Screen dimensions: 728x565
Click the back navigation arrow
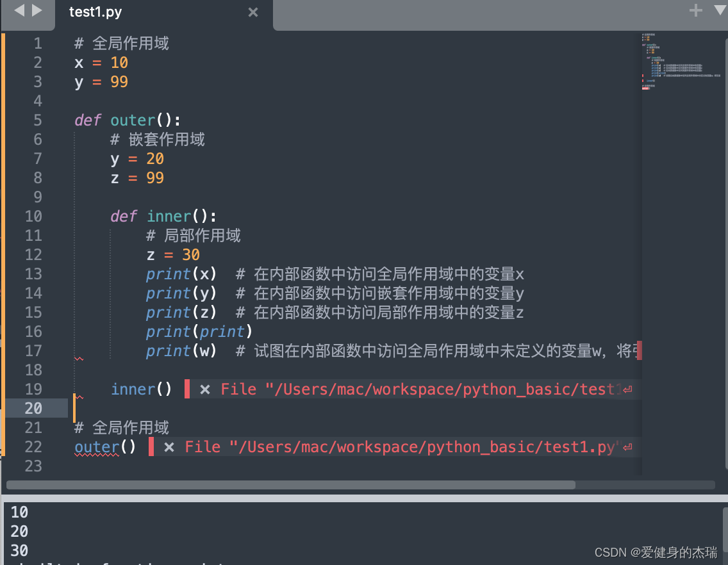point(18,10)
